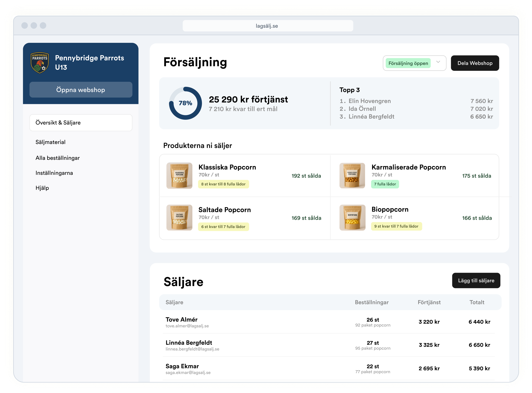Select Elin Hovengren in Topp 3 list

click(x=369, y=101)
